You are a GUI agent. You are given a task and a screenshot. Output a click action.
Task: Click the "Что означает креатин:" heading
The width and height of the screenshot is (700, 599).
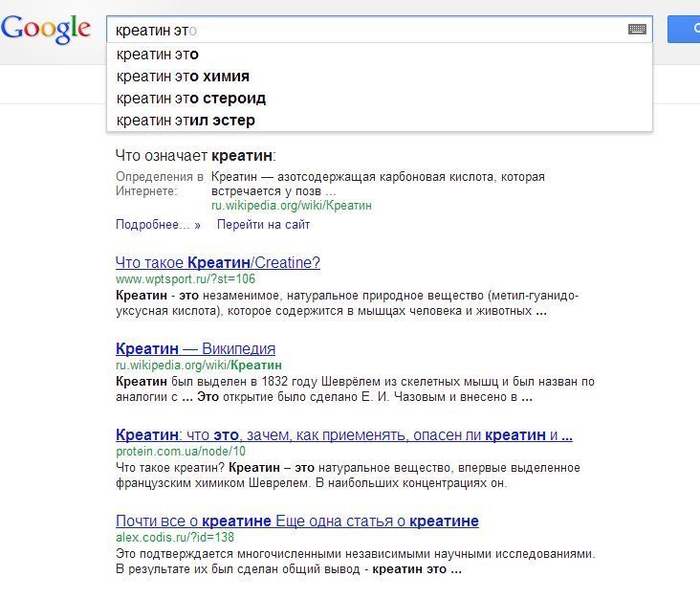tap(194, 154)
